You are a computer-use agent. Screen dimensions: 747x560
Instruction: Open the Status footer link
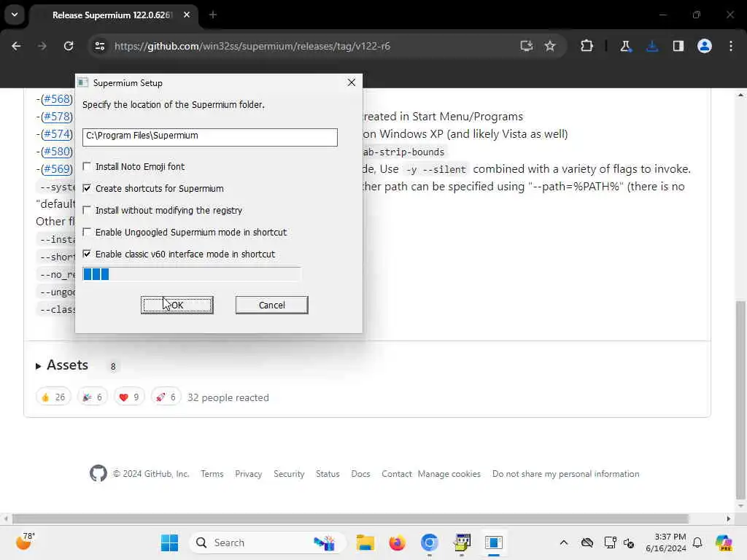[x=328, y=474]
